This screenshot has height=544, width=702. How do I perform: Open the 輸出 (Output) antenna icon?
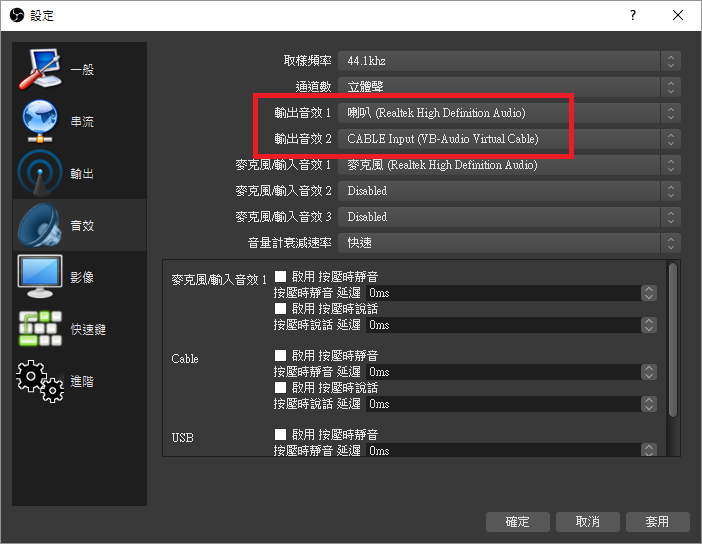pos(40,173)
